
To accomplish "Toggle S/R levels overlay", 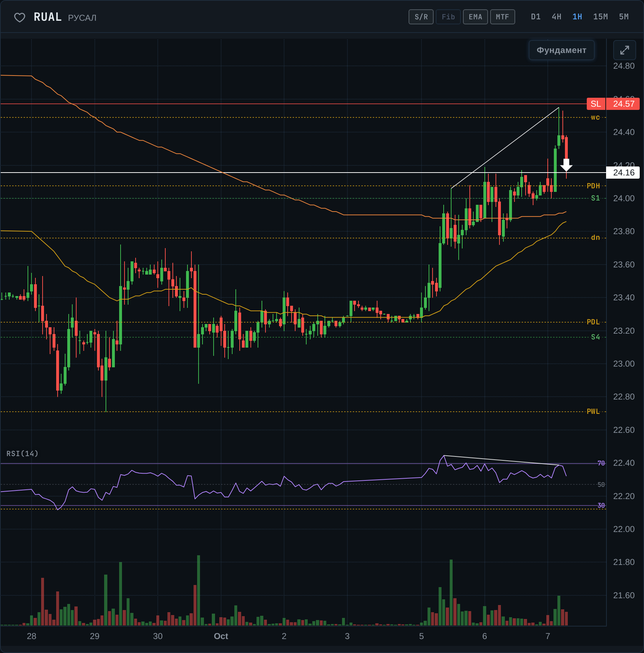I will [x=421, y=17].
